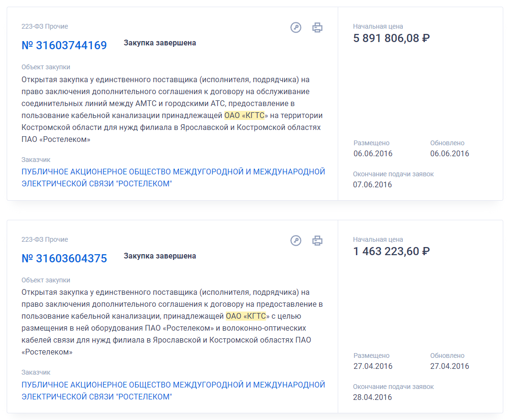Click submission deadline 07.06.2016
Image resolution: width=509 pixels, height=420 pixels.
click(x=372, y=184)
